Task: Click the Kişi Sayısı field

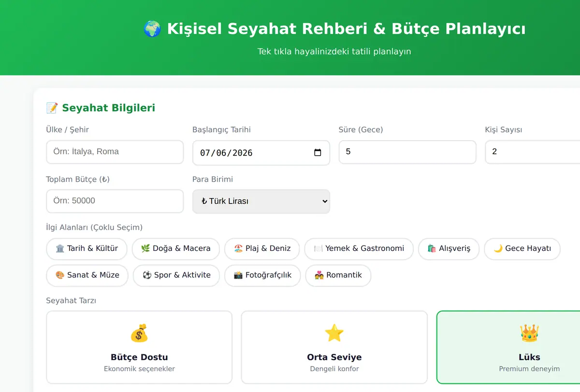Action: pyautogui.click(x=533, y=152)
